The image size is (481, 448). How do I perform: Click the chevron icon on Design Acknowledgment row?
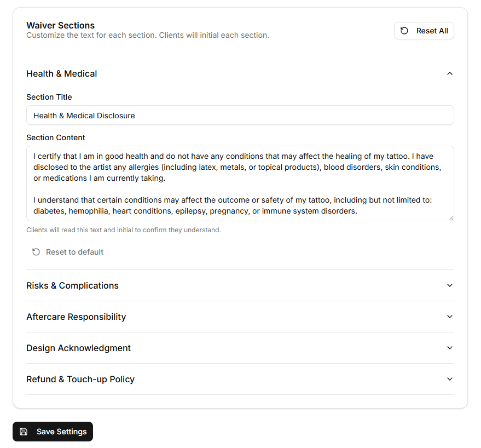point(449,348)
